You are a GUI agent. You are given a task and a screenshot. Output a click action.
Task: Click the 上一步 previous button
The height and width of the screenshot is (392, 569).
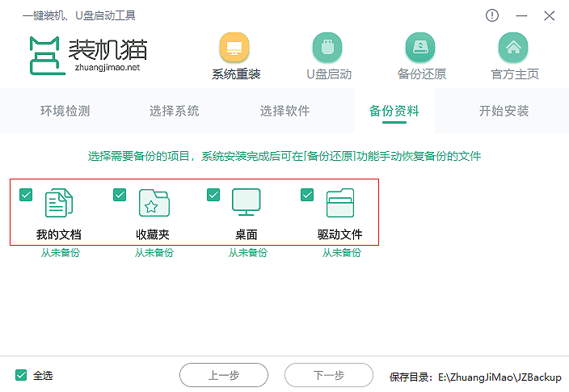tap(224, 375)
